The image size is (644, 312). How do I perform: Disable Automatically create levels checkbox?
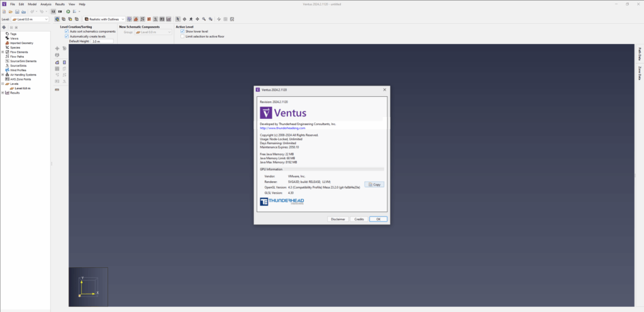point(67,36)
